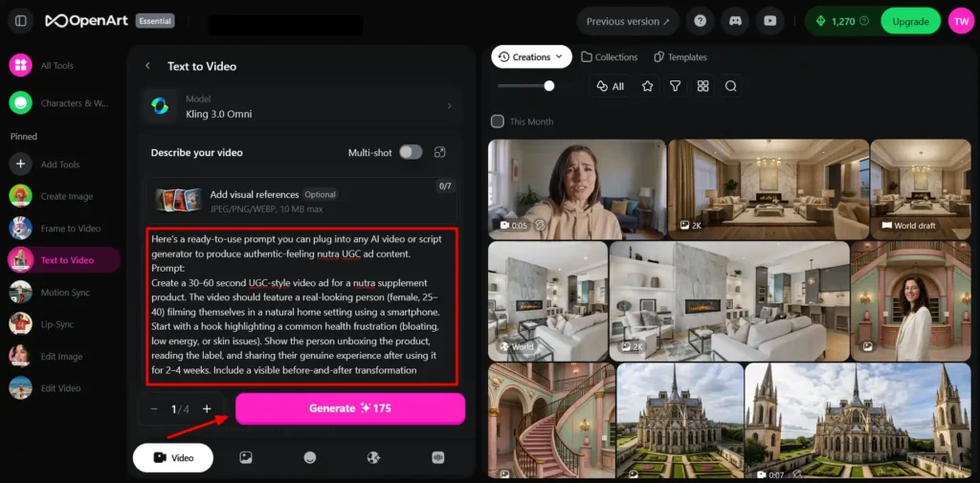This screenshot has width=980, height=483.
Task: Toggle the Multi-shot switch
Action: (x=411, y=152)
